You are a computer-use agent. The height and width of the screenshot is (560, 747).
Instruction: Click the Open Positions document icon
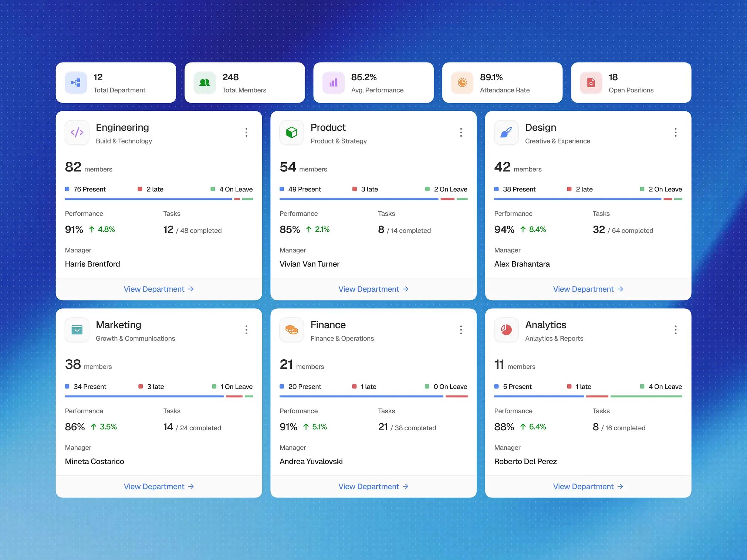tap(591, 83)
